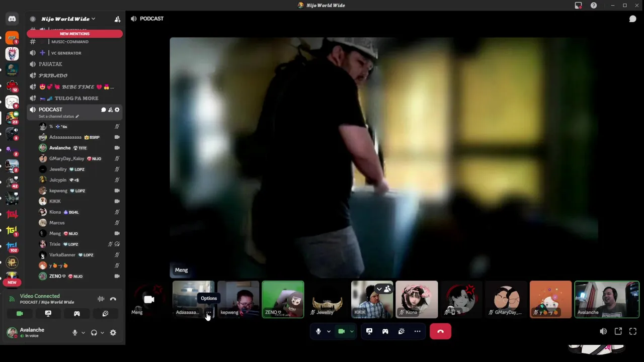Join the PAHATAK voice channel

74,64
